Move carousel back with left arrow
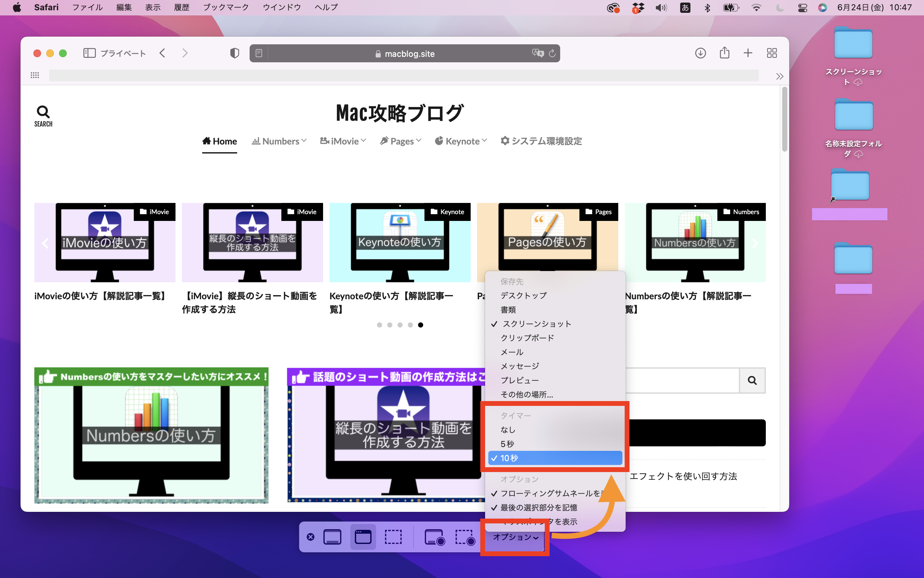The height and width of the screenshot is (578, 924). 46,243
